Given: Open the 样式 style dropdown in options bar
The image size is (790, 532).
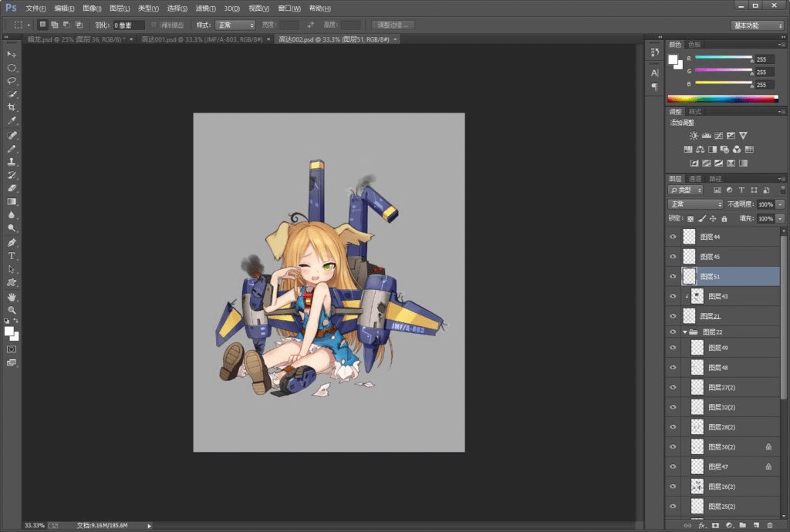Looking at the screenshot, I should [x=235, y=25].
